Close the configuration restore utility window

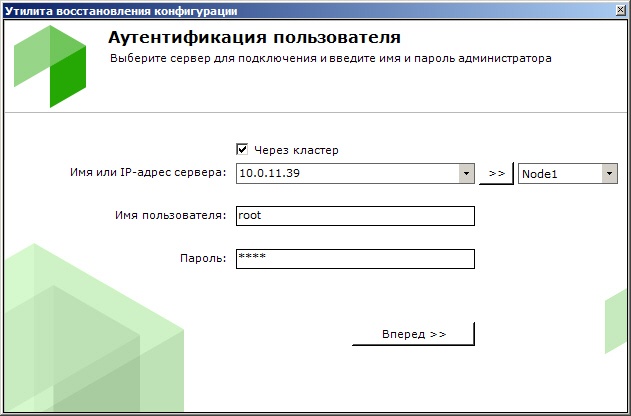618,9
